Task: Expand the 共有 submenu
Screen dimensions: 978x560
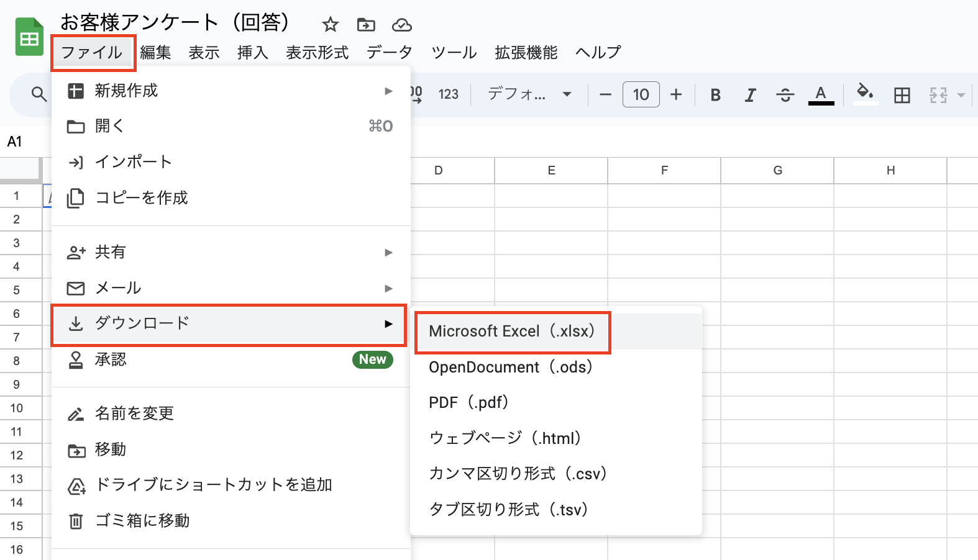Action: [x=230, y=252]
